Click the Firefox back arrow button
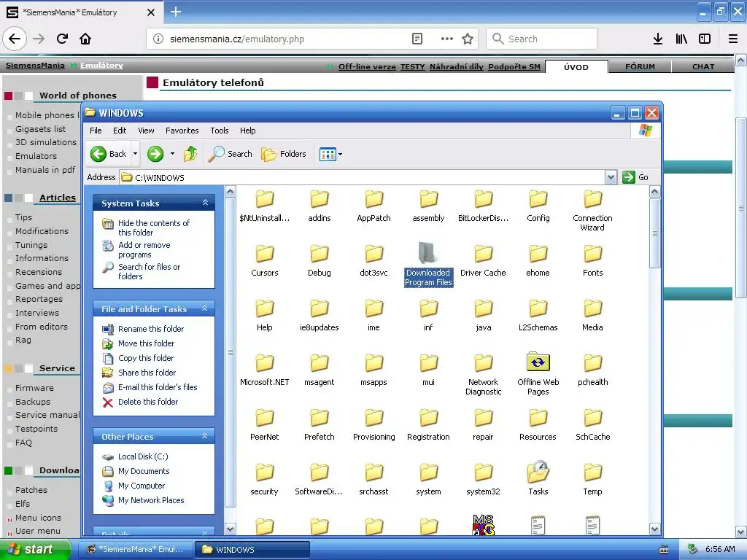This screenshot has height=560, width=747. pos(15,39)
